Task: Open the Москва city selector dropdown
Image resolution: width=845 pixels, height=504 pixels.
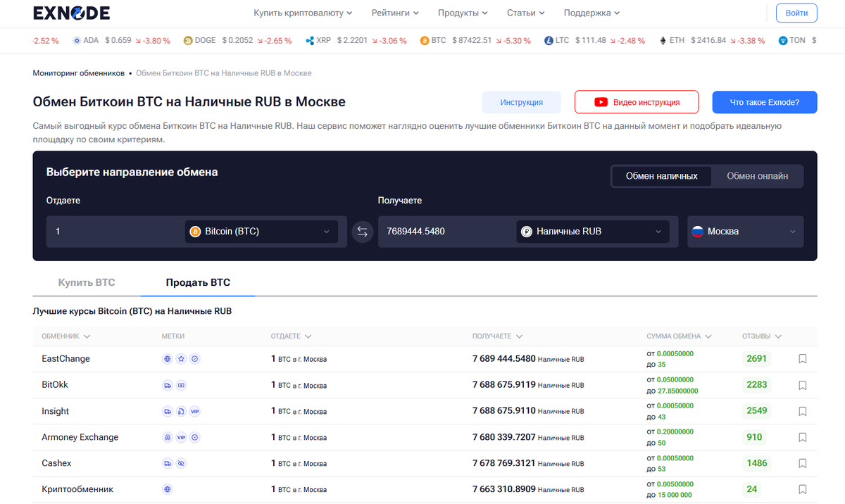Action: pos(745,231)
